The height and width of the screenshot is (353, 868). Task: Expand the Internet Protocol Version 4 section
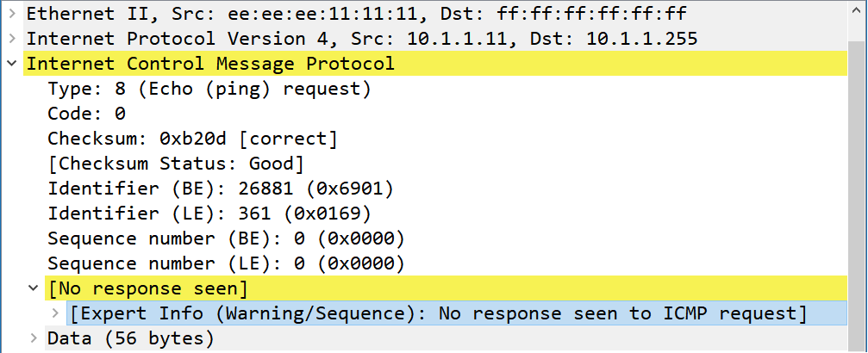coord(11,39)
